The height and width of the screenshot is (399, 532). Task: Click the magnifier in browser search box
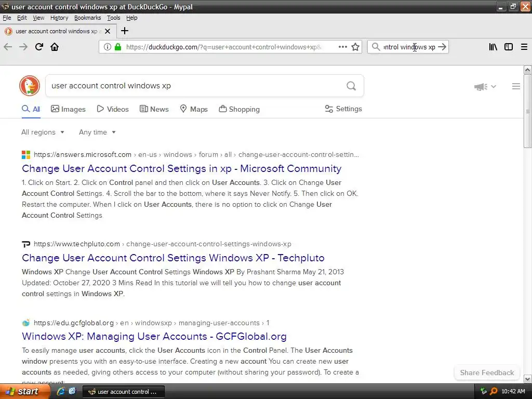376,47
